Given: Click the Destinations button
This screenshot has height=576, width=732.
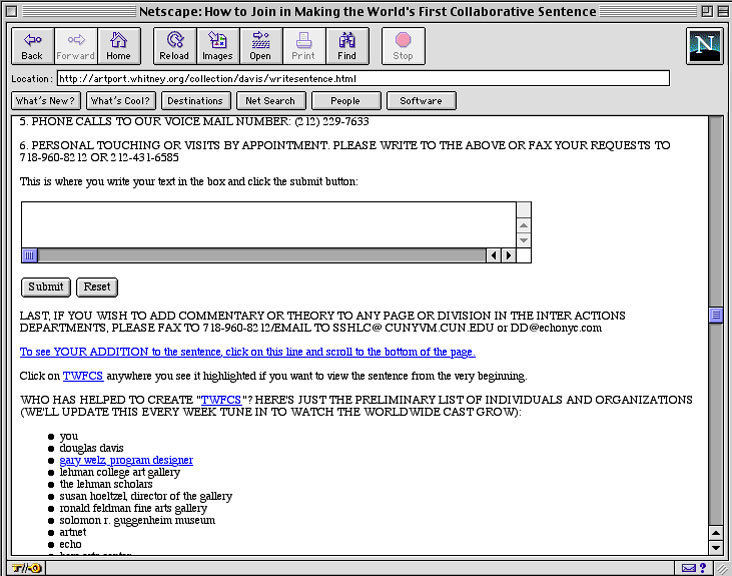Looking at the screenshot, I should tap(196, 101).
